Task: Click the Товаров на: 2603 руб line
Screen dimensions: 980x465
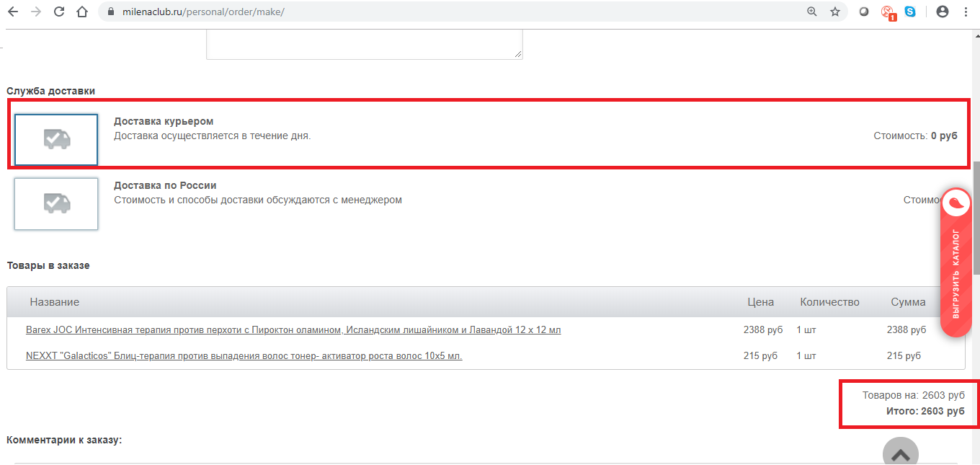Action: pyautogui.click(x=914, y=395)
